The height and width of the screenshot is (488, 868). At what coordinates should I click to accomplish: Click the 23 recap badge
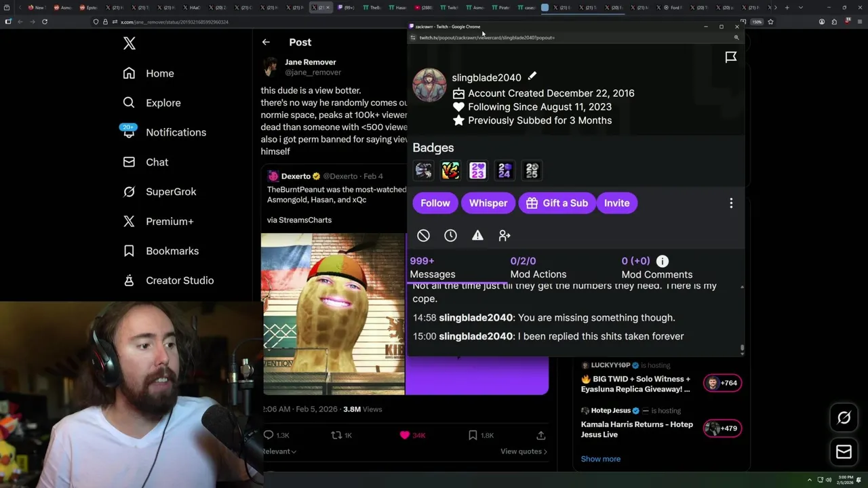pos(477,171)
